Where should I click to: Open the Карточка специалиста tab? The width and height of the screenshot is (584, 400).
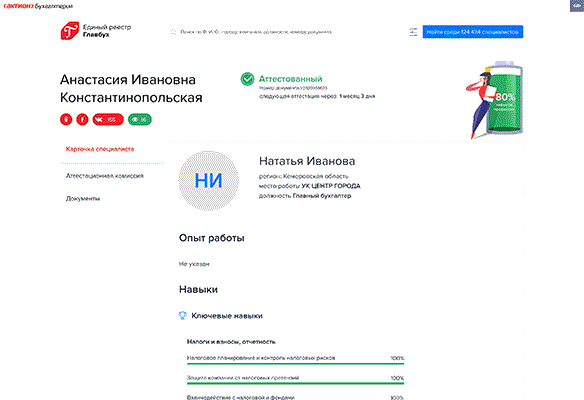coord(100,149)
